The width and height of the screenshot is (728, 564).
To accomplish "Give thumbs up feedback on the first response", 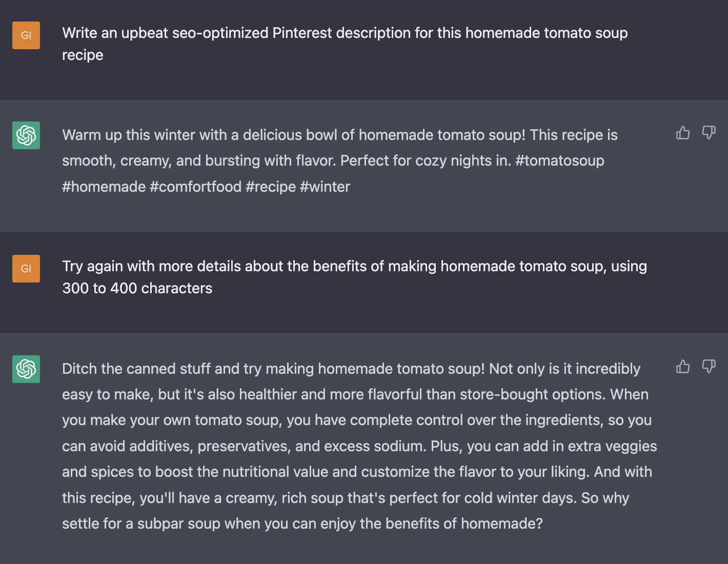I will pos(682,132).
